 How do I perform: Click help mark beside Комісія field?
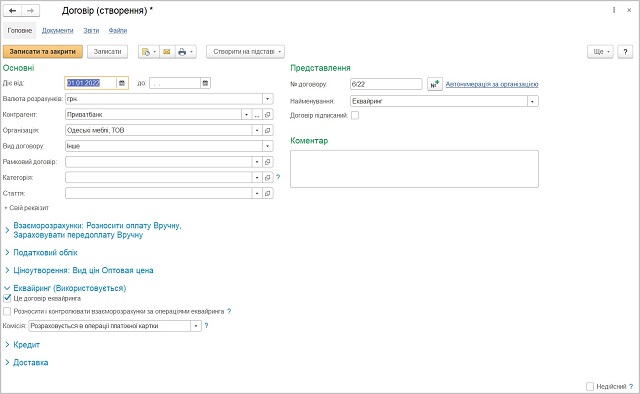(x=207, y=325)
